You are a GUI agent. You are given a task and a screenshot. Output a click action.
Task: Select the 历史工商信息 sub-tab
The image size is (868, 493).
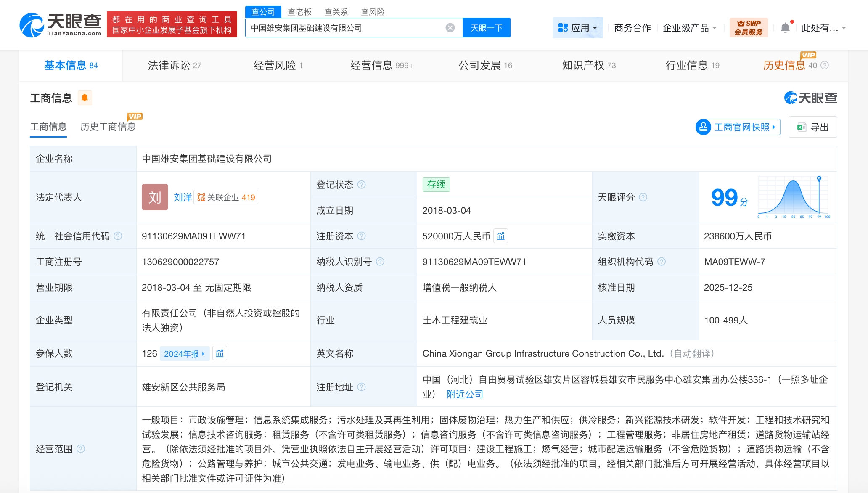108,127
